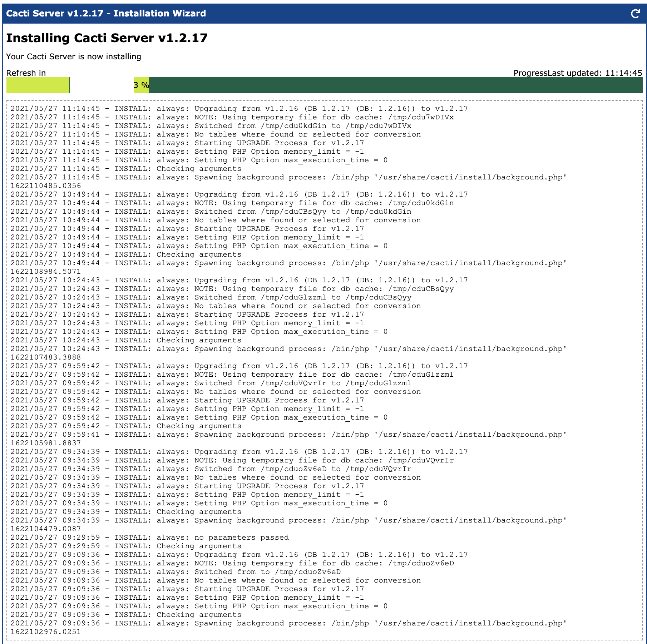Click 'Switched from /tmp/cduGlzzml to /tmp/cduCBsQyy' line
Screen dimensions: 647x644
(211, 297)
